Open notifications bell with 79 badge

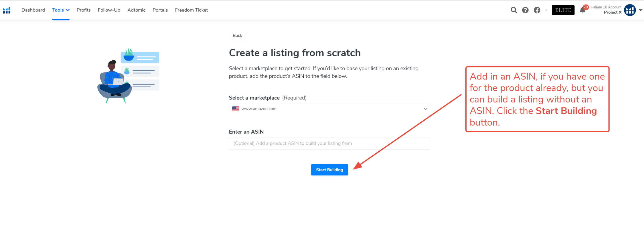(x=583, y=10)
